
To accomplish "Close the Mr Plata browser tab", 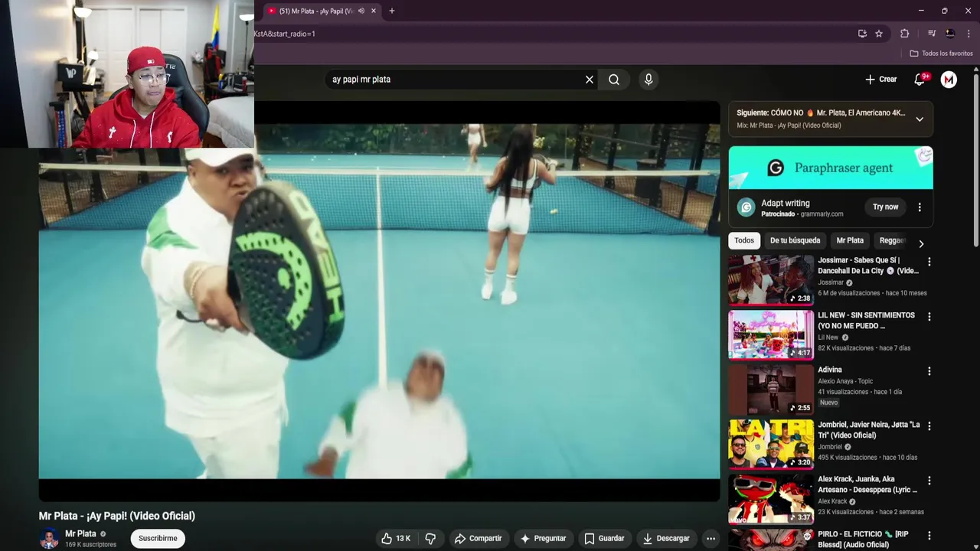I will [374, 11].
